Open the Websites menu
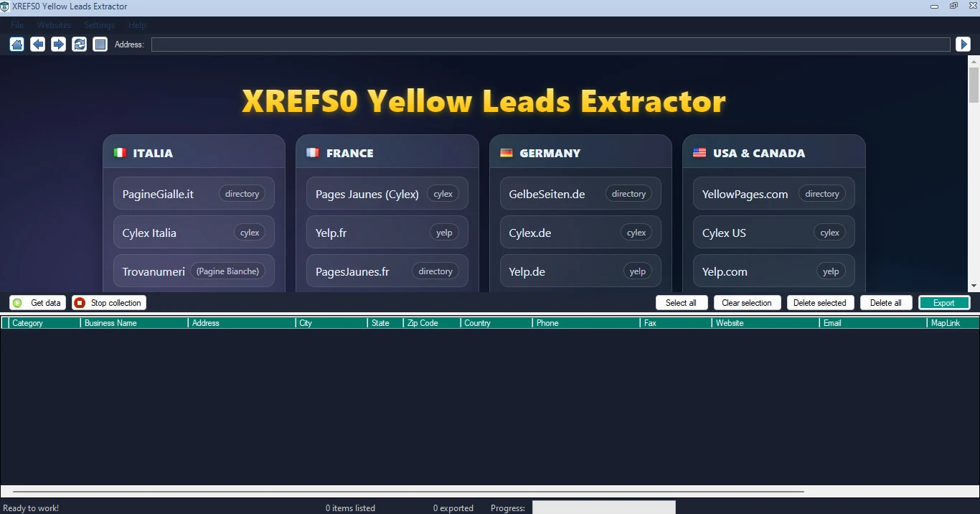 click(x=54, y=25)
